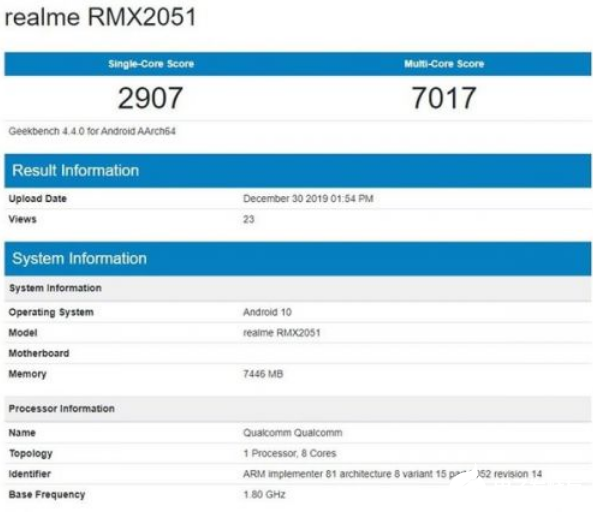Click the Memory label
This screenshot has width=593, height=517.
click(x=27, y=374)
